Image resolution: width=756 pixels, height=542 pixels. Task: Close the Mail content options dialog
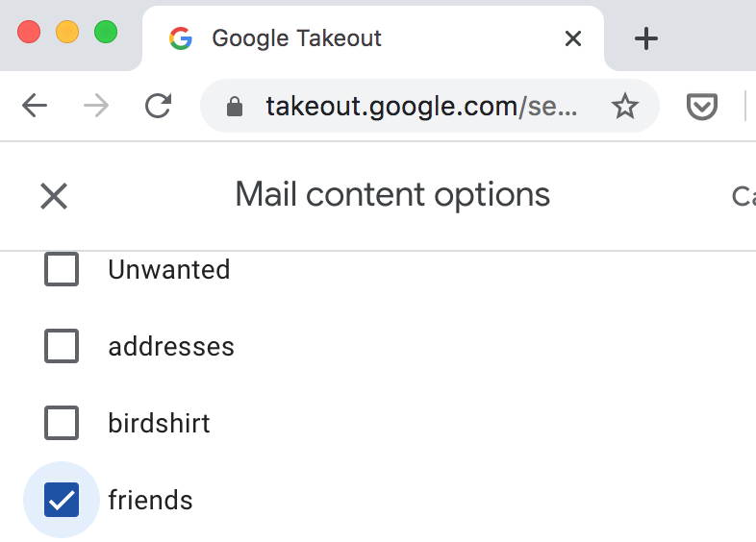[x=54, y=196]
